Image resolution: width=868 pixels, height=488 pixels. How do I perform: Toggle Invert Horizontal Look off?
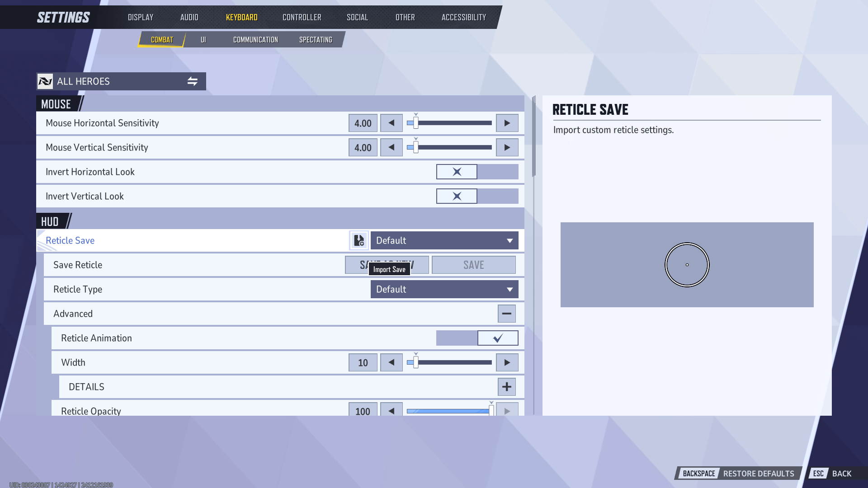coord(456,172)
